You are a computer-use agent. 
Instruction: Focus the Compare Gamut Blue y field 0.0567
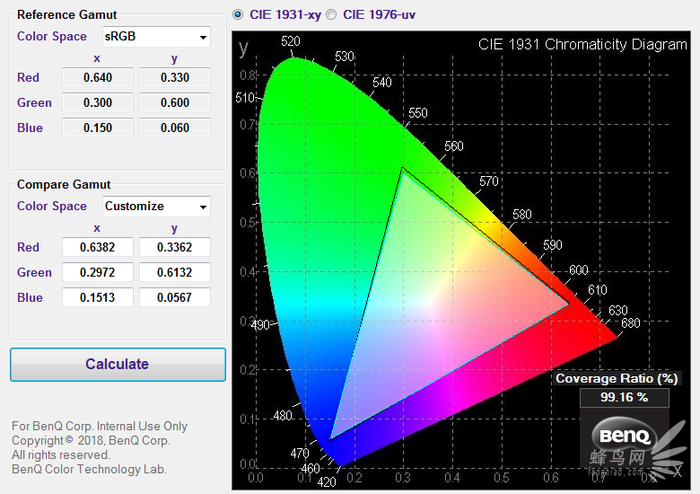[174, 297]
